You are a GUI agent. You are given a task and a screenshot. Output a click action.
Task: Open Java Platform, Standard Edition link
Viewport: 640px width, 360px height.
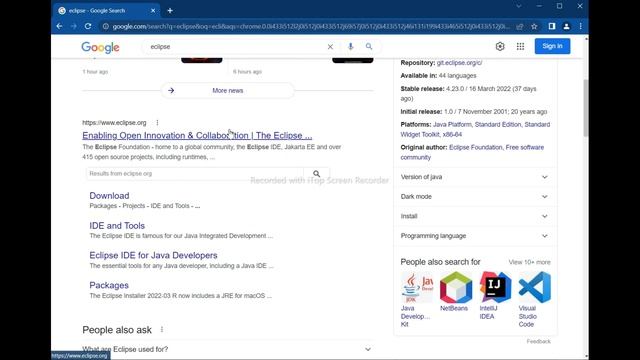[477, 124]
